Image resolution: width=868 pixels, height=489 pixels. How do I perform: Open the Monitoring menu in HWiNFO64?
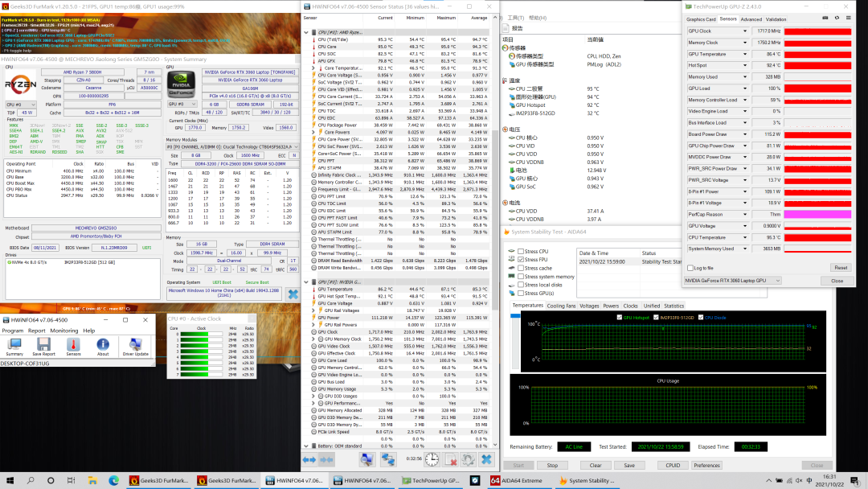(x=64, y=331)
